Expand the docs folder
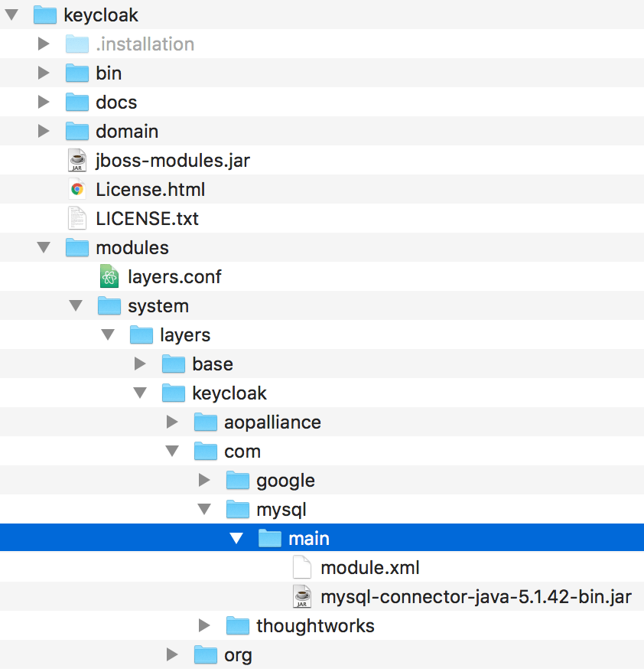 44,102
